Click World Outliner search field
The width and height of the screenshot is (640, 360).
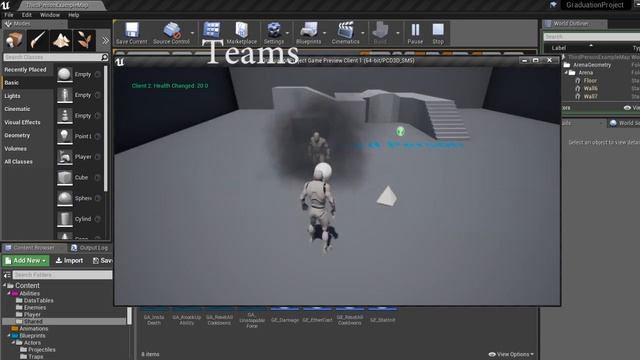(x=591, y=37)
